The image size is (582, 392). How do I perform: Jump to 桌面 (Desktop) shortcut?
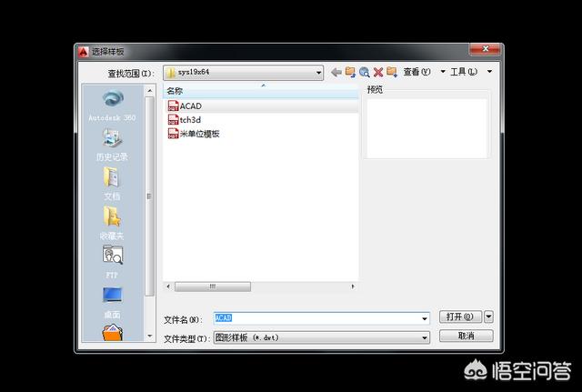112,299
